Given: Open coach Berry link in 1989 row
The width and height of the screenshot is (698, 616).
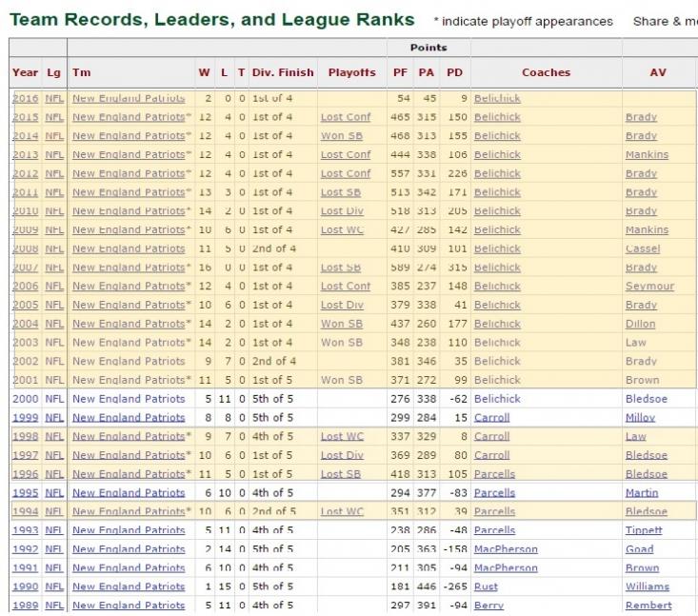Looking at the screenshot, I should point(489,606).
